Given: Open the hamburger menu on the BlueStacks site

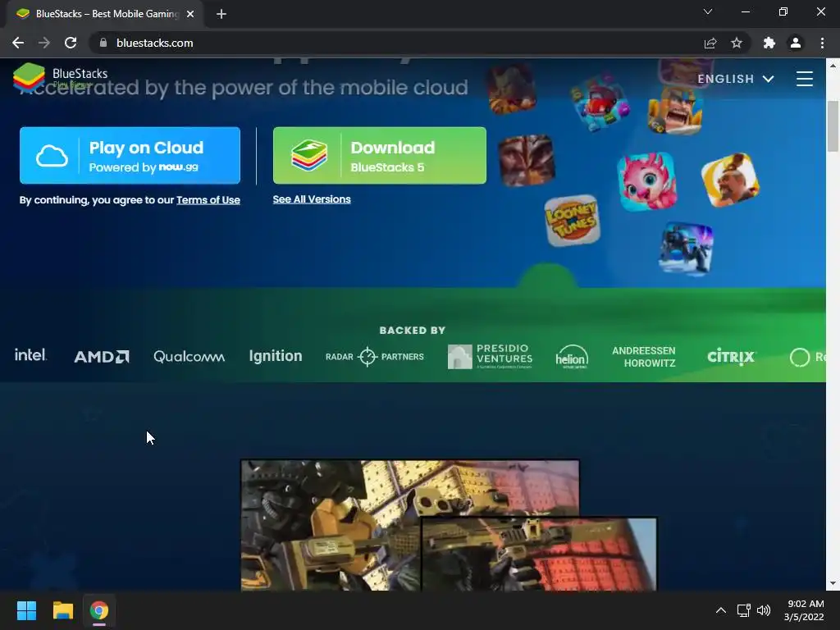Looking at the screenshot, I should [804, 79].
